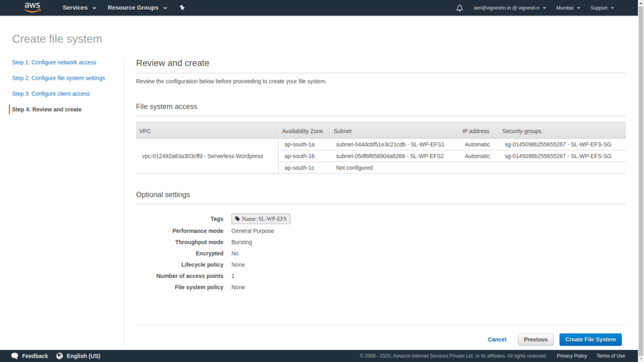The image size is (644, 362).
Task: Click the Create File System button
Action: click(590, 339)
